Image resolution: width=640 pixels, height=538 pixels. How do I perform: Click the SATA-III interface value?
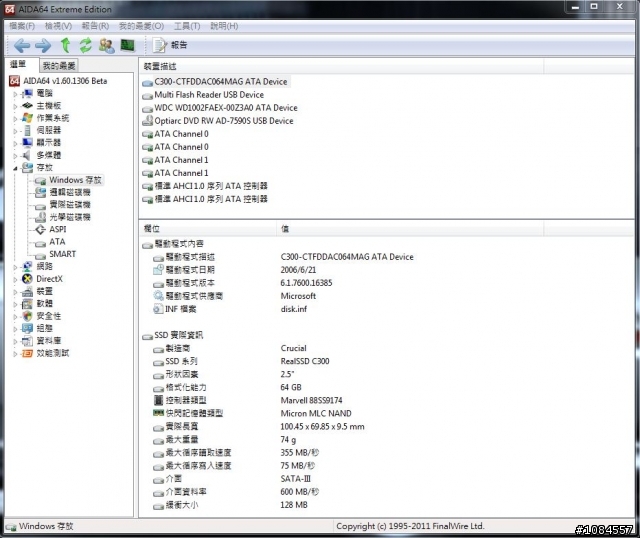(296, 479)
